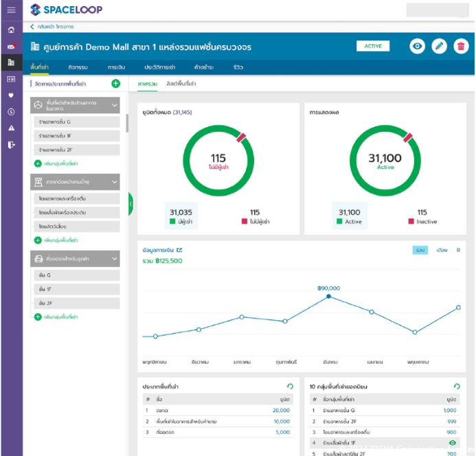The image size is (476, 456).
Task: Click the ฿90,000 data point on chart
Action: pos(328,296)
